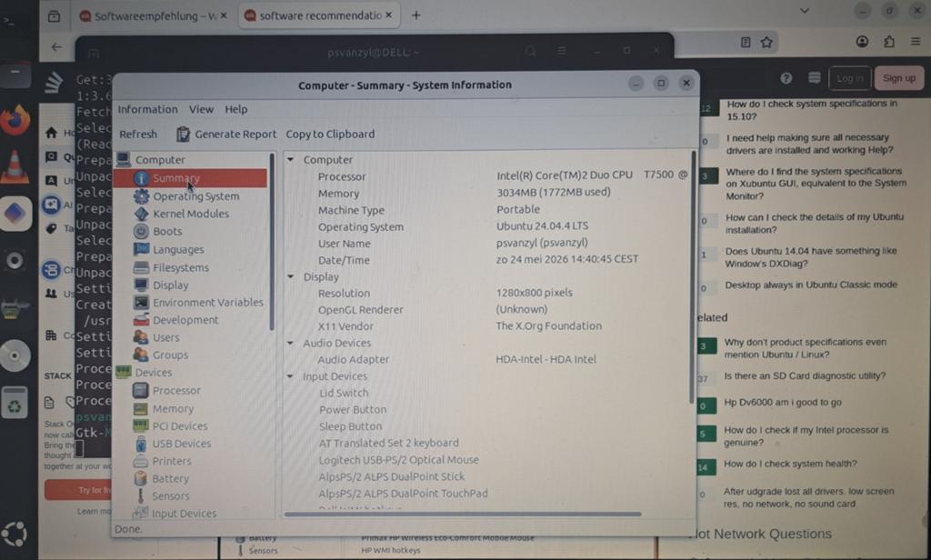Launch Firefox from the Ubuntu dock
This screenshot has width=931, height=560.
tap(15, 120)
